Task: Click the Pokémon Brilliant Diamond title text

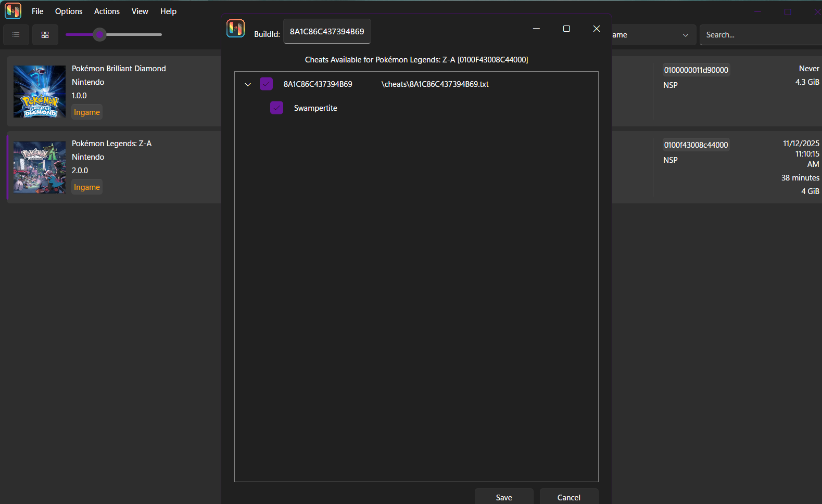Action: coord(119,69)
